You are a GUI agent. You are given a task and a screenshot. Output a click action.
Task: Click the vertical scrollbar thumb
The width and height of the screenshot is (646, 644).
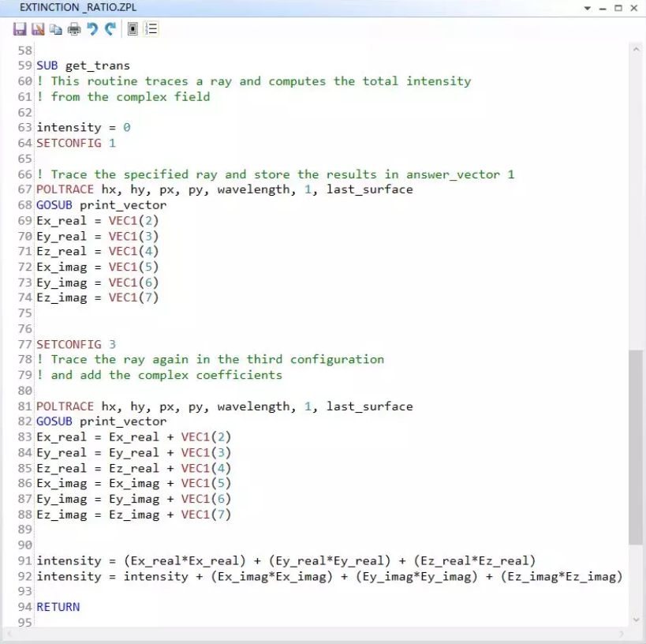click(x=635, y=447)
